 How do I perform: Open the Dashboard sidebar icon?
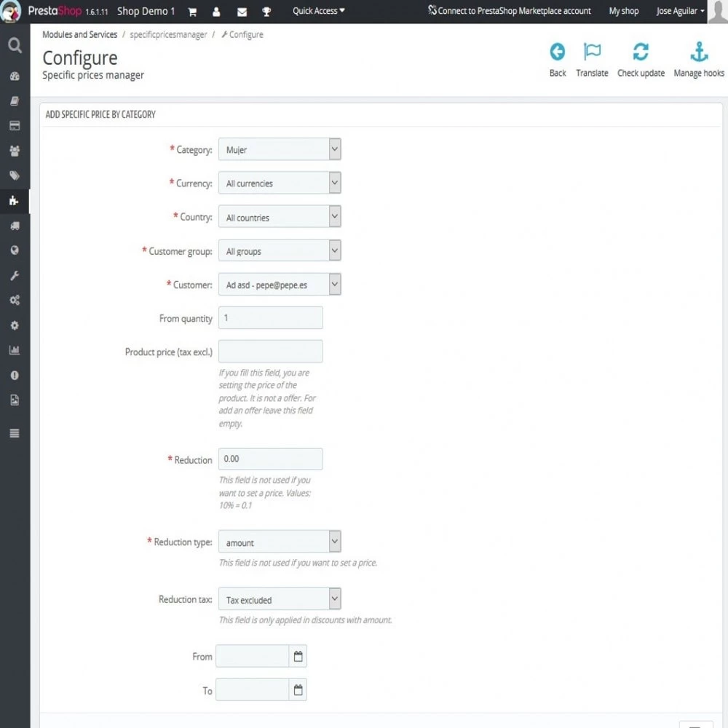[15, 76]
